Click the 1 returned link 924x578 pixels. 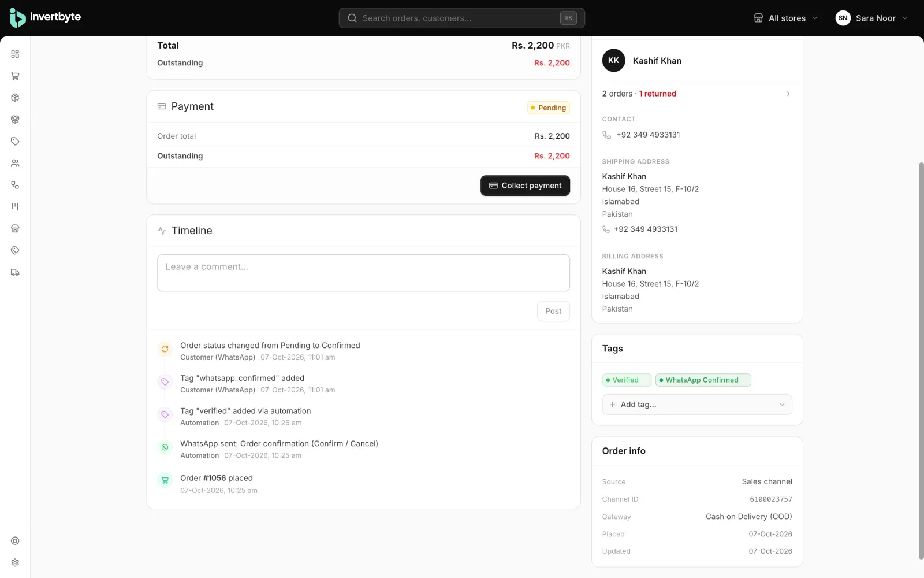tap(658, 94)
